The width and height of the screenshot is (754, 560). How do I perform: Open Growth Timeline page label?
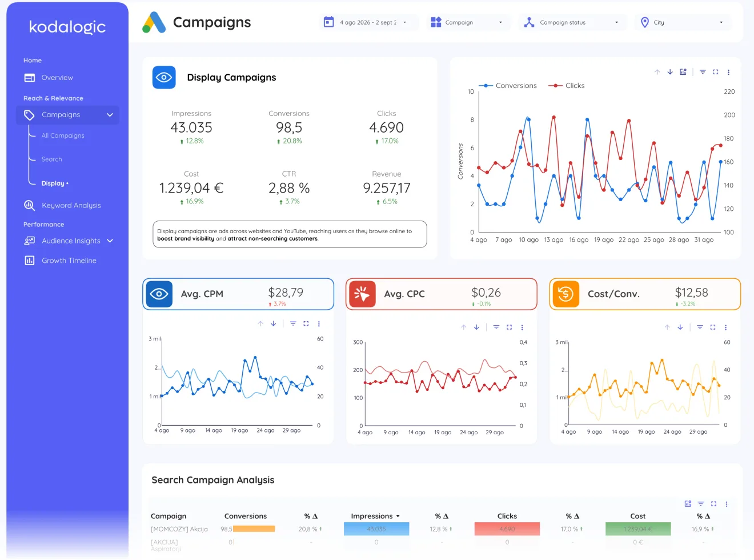[x=69, y=261]
